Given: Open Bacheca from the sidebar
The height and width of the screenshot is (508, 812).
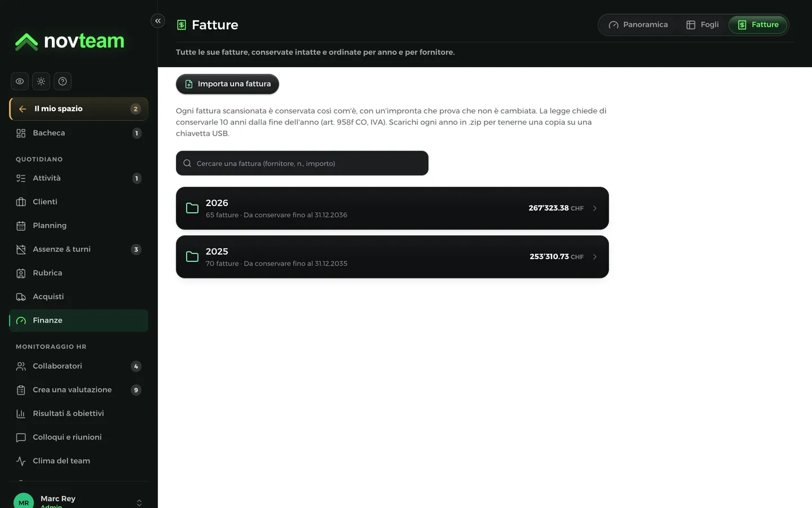Looking at the screenshot, I should (x=78, y=133).
